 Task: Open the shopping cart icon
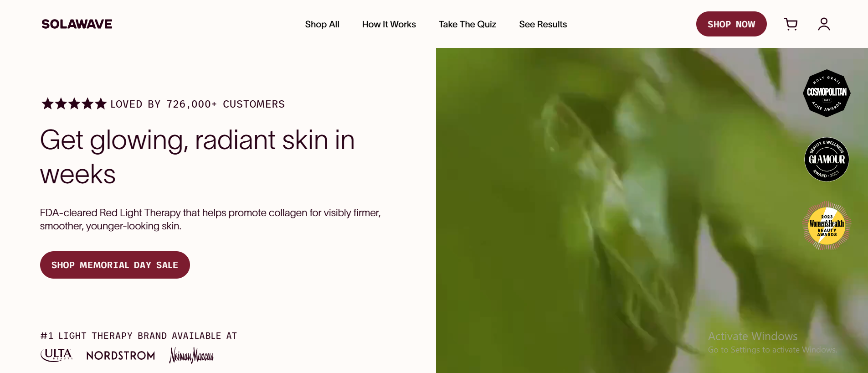tap(791, 24)
